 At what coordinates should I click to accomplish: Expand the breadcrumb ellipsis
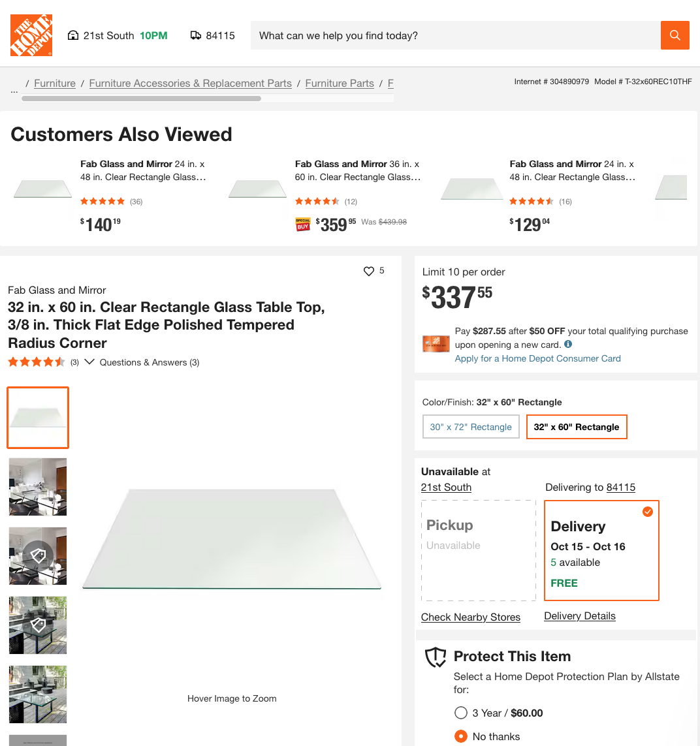click(x=14, y=90)
